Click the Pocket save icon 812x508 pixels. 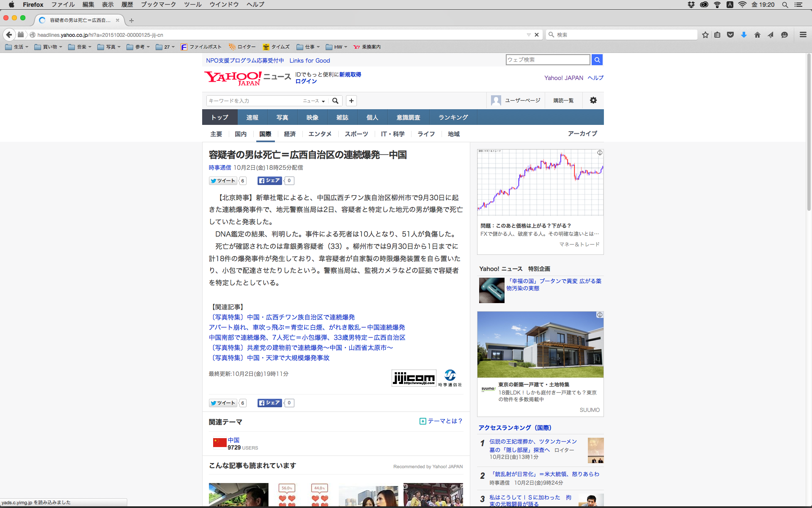click(730, 35)
